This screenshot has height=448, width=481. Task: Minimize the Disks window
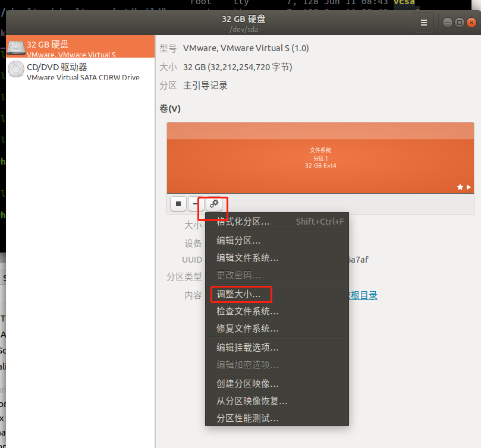click(x=448, y=23)
